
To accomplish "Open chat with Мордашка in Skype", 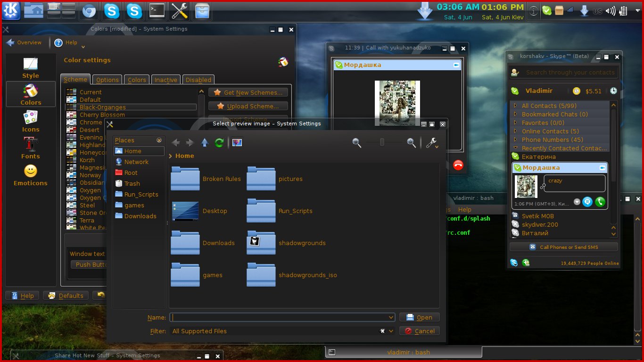I will click(x=587, y=202).
